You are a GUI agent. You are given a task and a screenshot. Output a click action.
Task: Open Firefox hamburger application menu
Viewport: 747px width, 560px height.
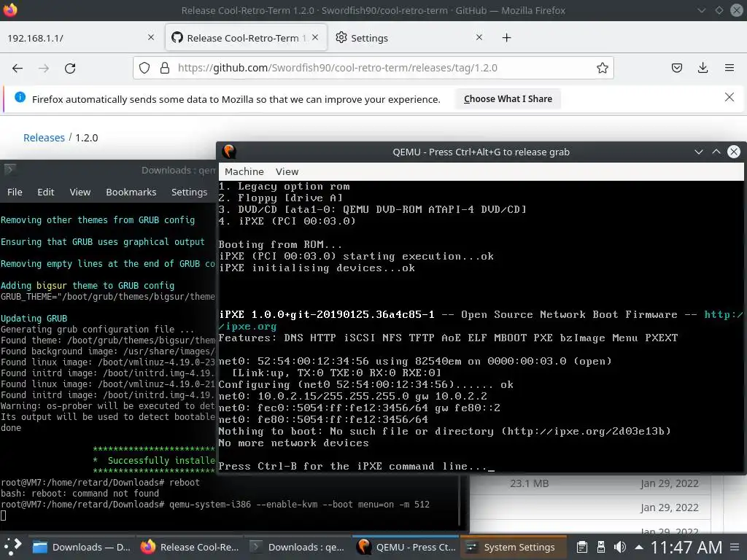(729, 68)
